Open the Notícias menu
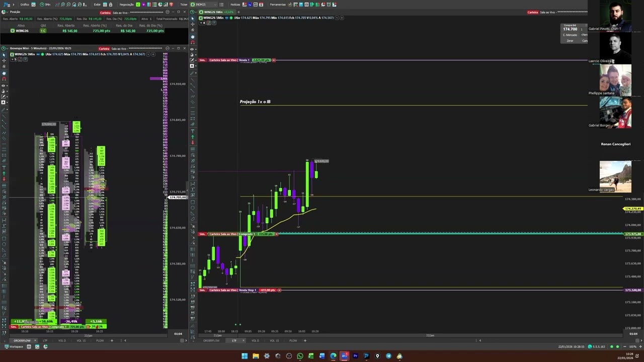The image size is (644, 362). click(x=235, y=5)
